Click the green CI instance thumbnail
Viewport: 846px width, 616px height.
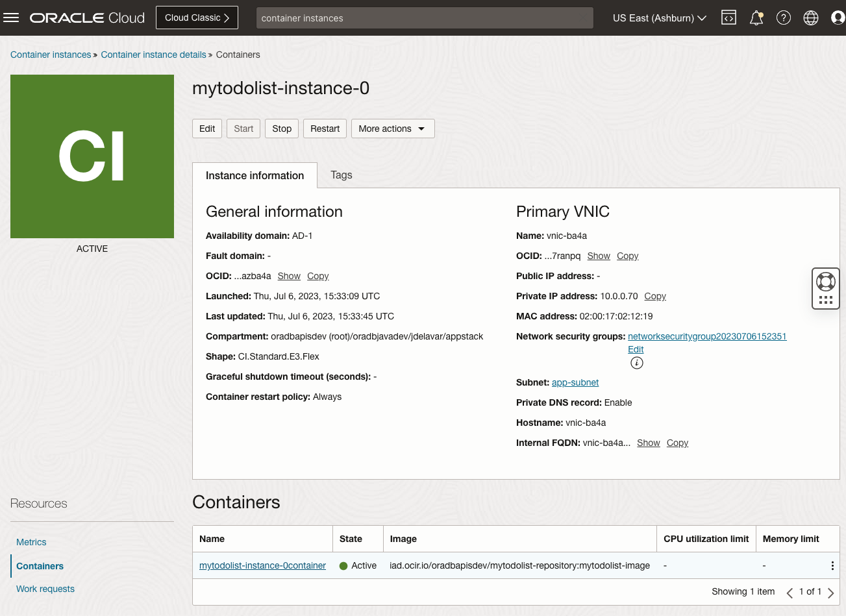tap(92, 156)
